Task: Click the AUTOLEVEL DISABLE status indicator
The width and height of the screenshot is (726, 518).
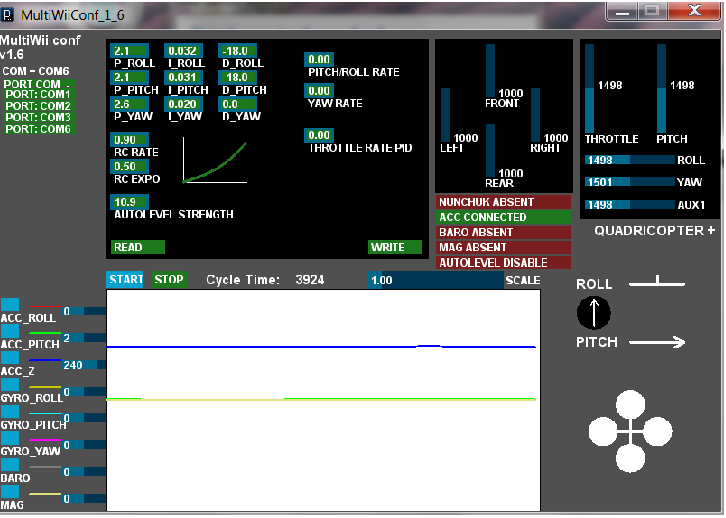Action: pyautogui.click(x=503, y=262)
